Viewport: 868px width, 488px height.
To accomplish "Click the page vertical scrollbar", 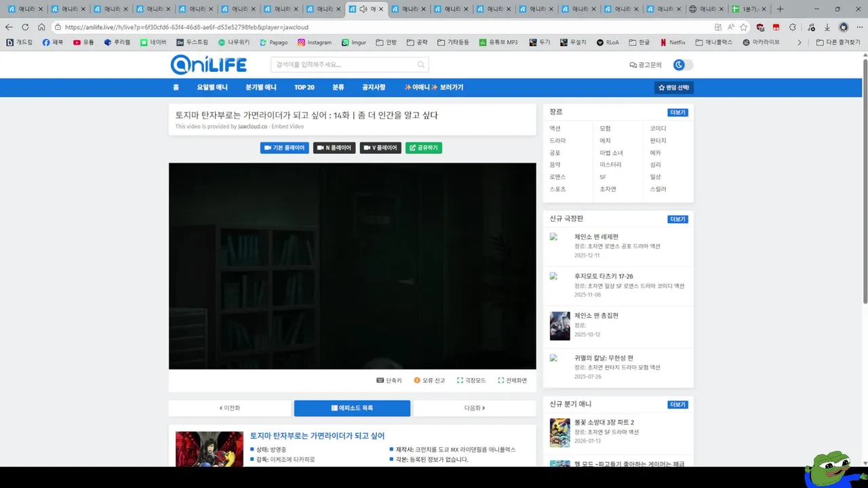I will (x=865, y=182).
